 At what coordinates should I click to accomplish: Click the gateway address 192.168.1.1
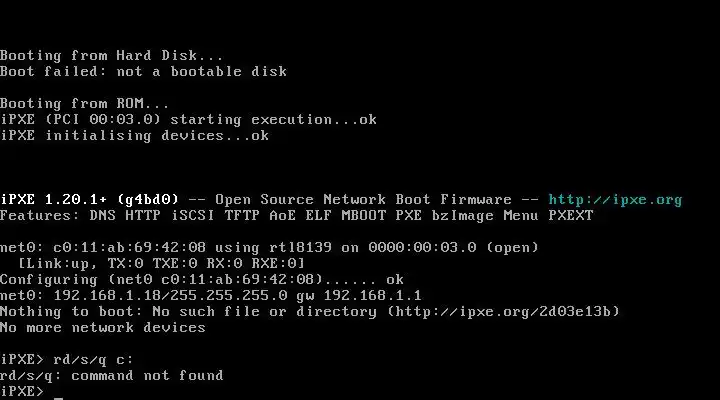pyautogui.click(x=372, y=296)
